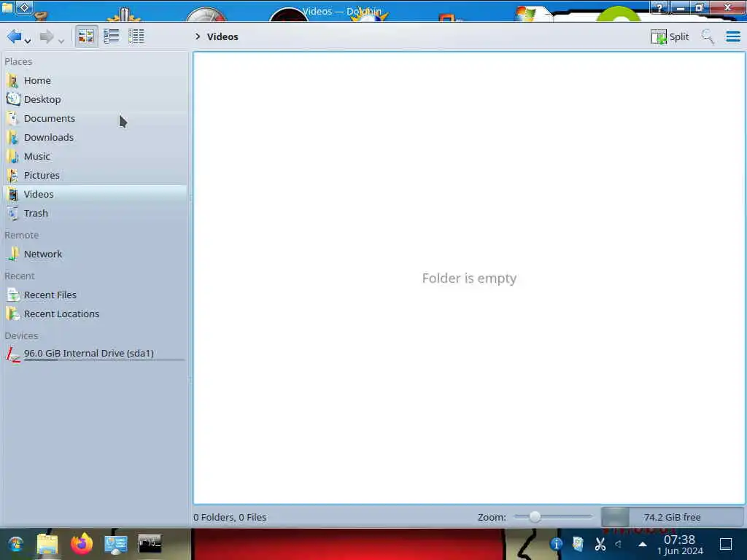Click the 74.2 GiB free space indicator
747x560 pixels.
tap(672, 517)
